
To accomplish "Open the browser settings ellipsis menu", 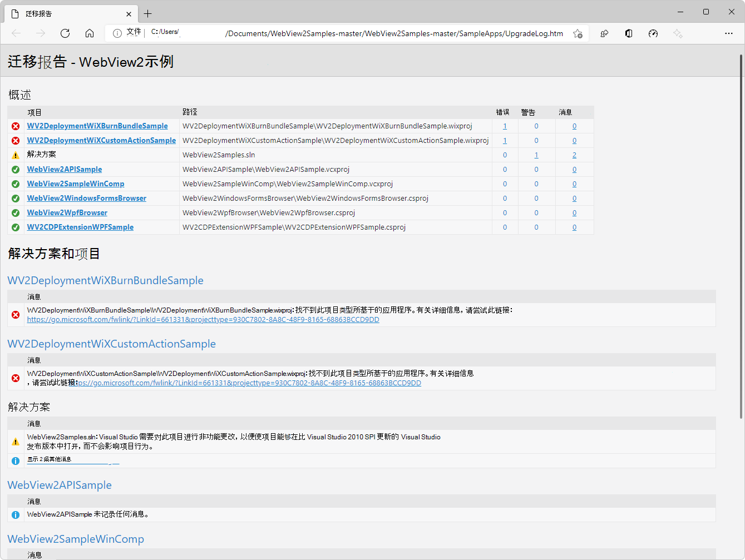I will (x=729, y=33).
